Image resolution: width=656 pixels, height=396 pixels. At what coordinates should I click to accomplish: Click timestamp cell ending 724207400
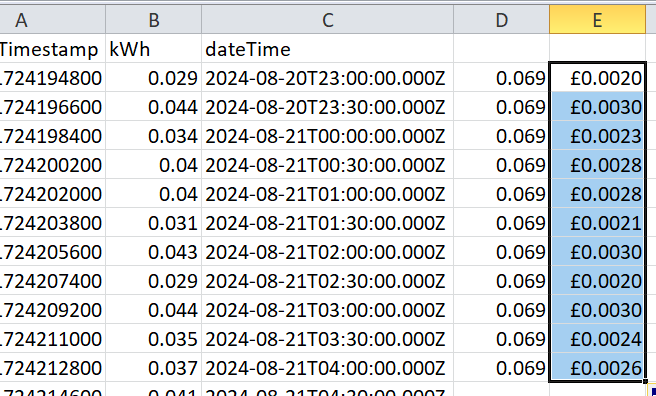[x=52, y=281]
